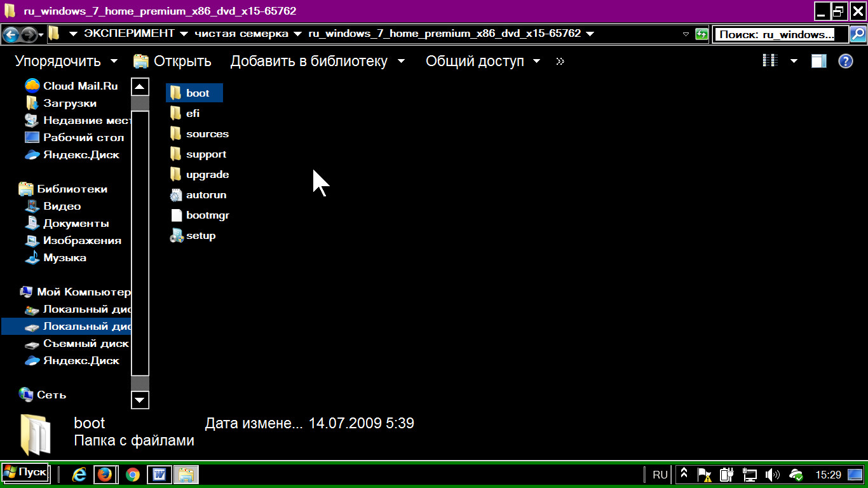
Task: Open Яндекс.Диск under favorites
Action: pyautogui.click(x=72, y=154)
